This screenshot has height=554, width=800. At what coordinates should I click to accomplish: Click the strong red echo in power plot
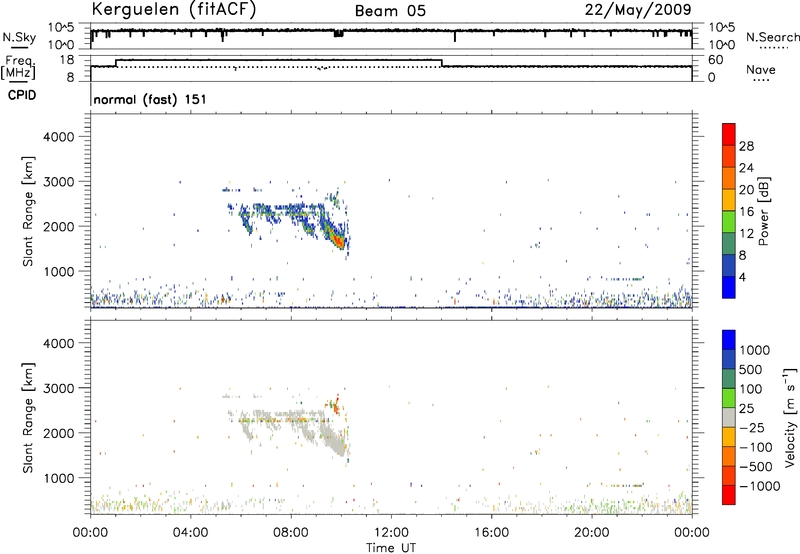click(x=336, y=238)
